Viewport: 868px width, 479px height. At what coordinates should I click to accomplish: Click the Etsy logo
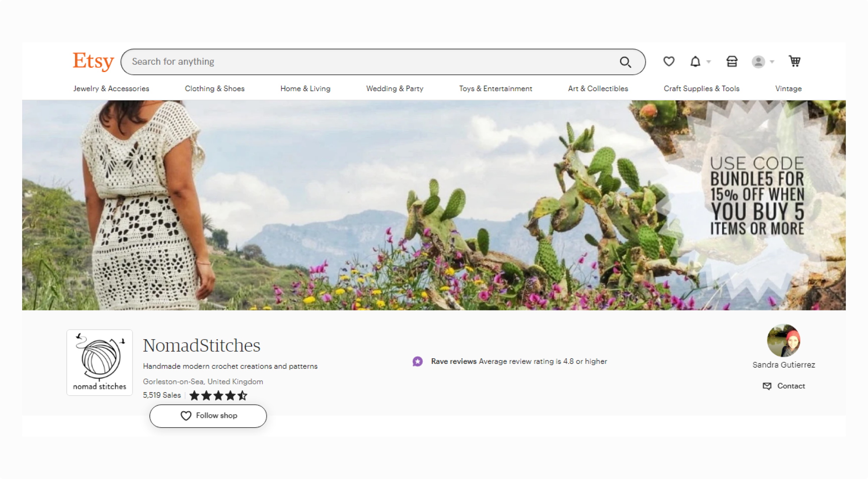[93, 61]
